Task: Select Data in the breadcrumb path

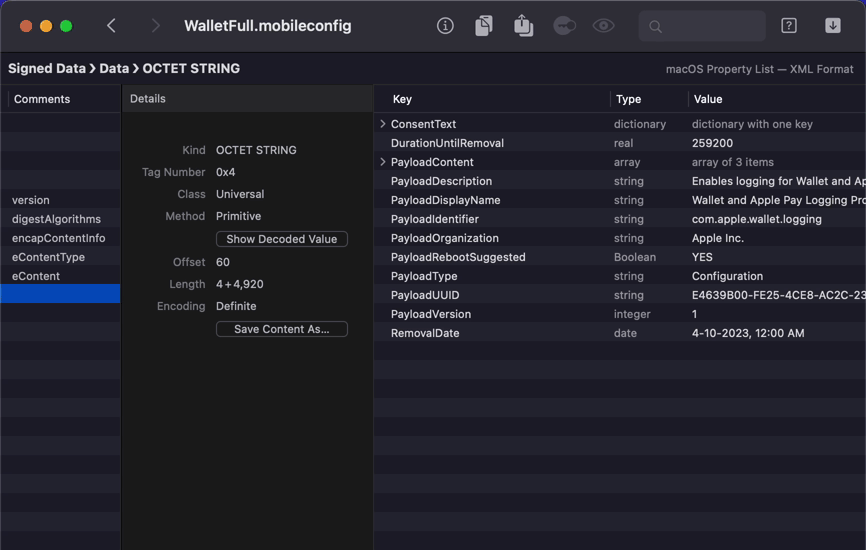Action: [x=114, y=68]
